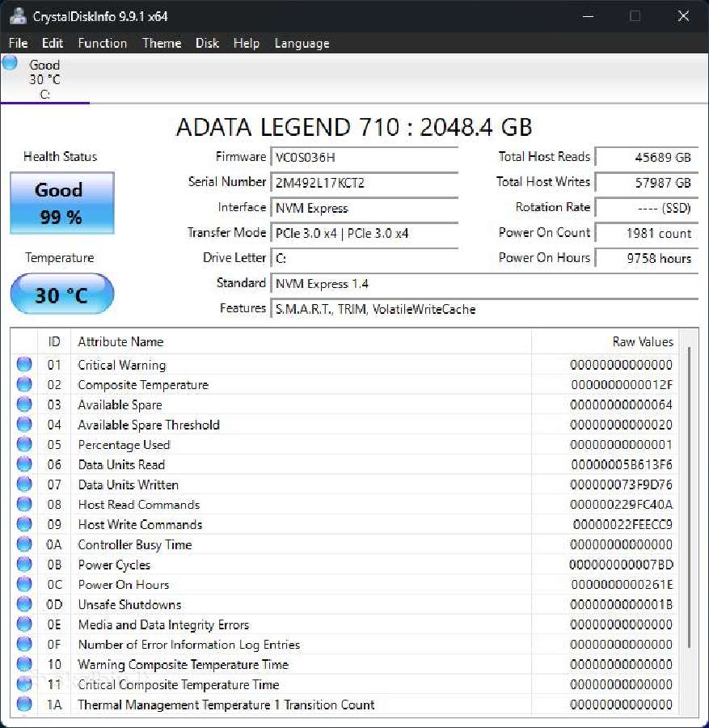The width and height of the screenshot is (709, 728).
Task: Click the status orb for Host Read Commands
Action: [x=24, y=504]
